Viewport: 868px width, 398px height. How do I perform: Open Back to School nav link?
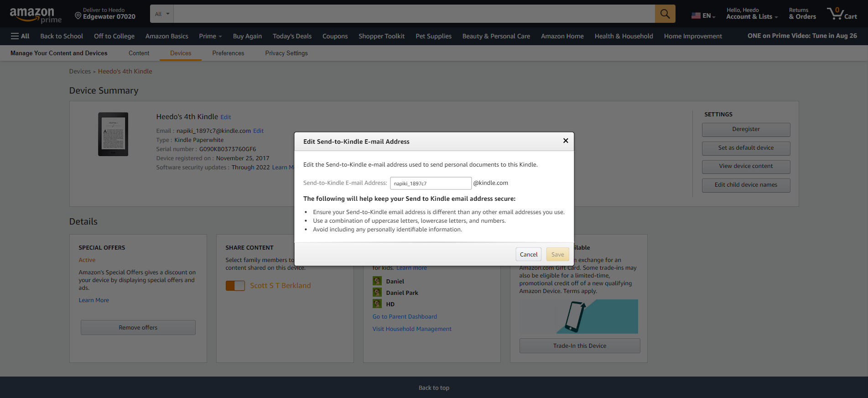pyautogui.click(x=62, y=36)
